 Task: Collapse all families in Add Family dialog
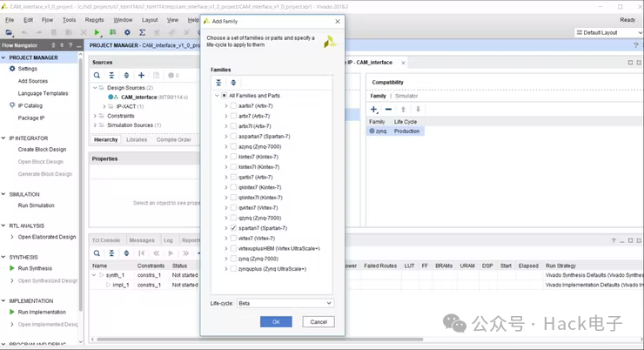[219, 82]
